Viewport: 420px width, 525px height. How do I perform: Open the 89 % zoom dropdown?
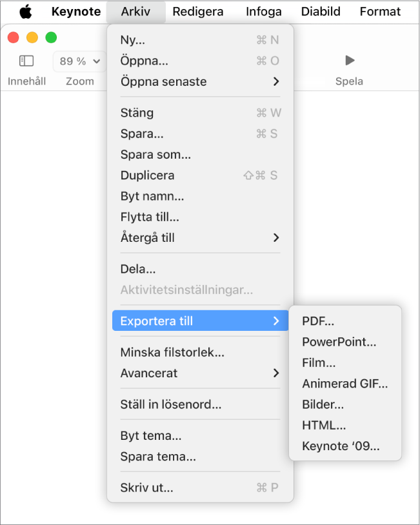(80, 61)
